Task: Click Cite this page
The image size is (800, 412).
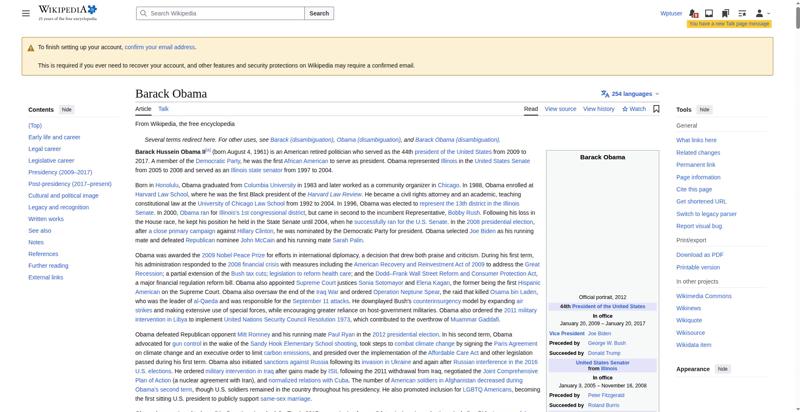Action: click(x=694, y=189)
